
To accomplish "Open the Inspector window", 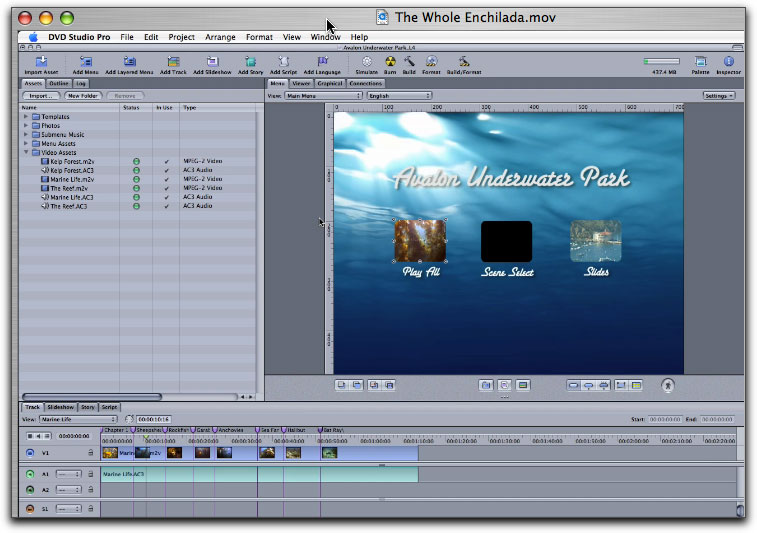I will pyautogui.click(x=728, y=62).
